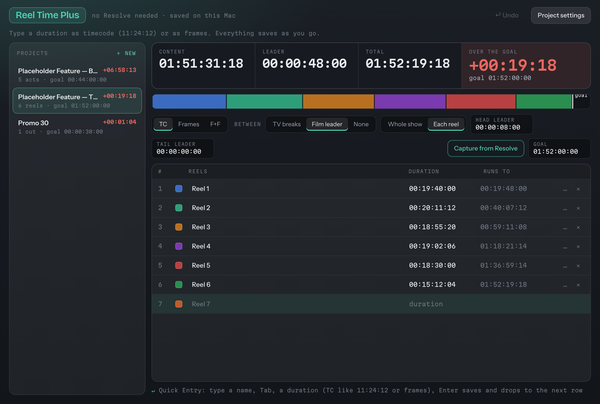Click the duration field in the Reel 7 row
Viewport: 600px width, 404px height.
[x=426, y=304]
